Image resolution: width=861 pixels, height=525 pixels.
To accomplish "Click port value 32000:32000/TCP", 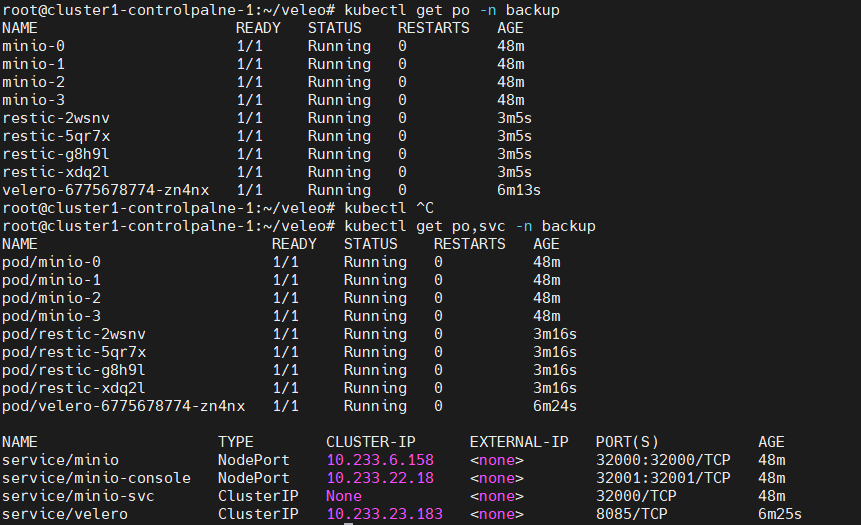I will pyautogui.click(x=663, y=460).
